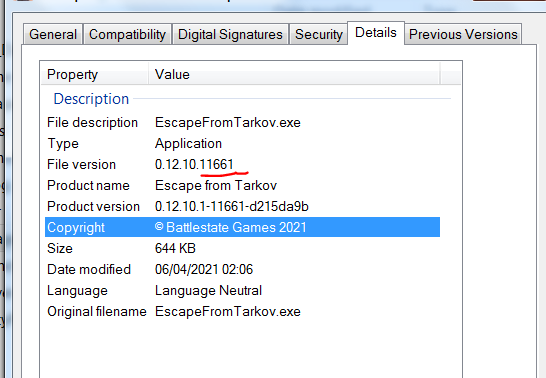Select the Language property label

[x=77, y=291]
